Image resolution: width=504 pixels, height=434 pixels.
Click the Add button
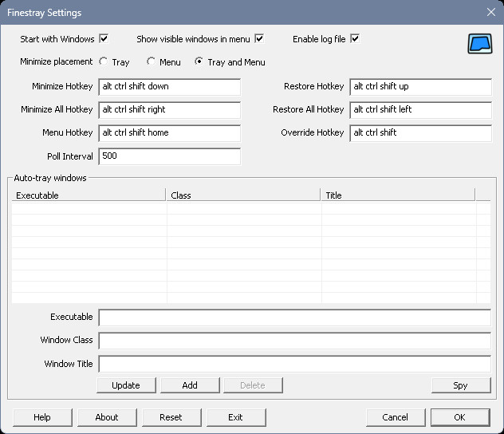click(190, 385)
